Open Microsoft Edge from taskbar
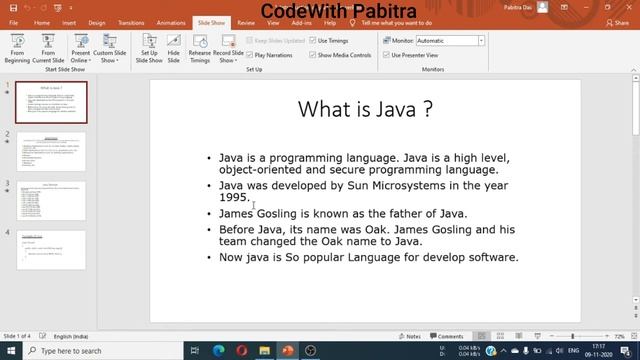 point(219,351)
